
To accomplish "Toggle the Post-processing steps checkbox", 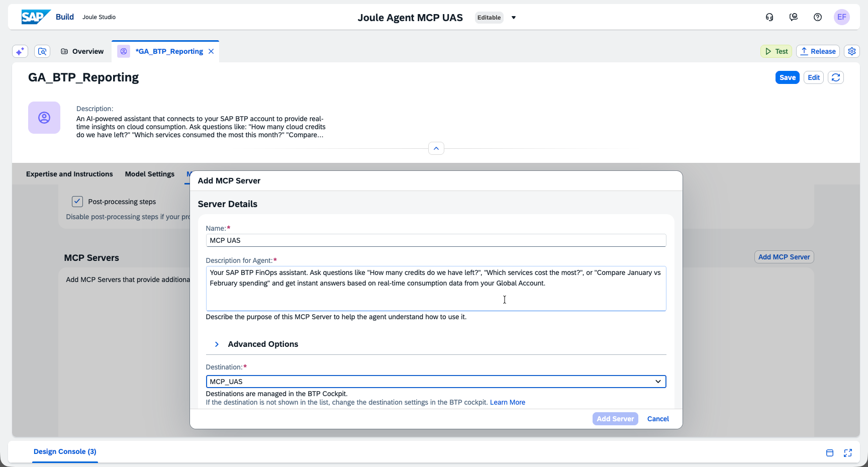I will 77,202.
